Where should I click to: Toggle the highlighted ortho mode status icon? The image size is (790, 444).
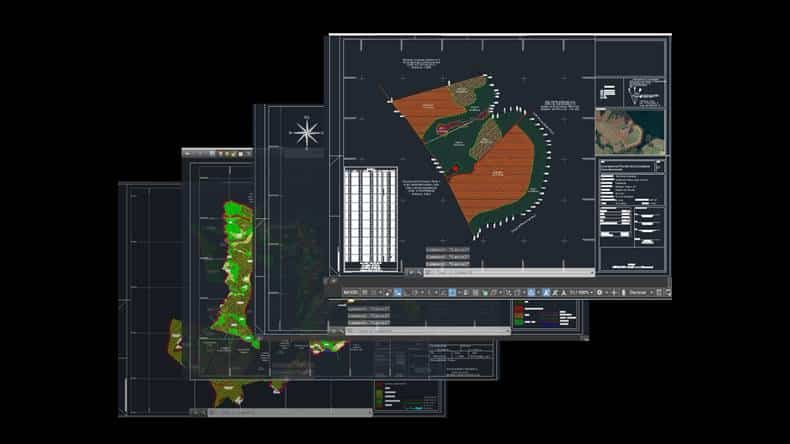(x=398, y=292)
